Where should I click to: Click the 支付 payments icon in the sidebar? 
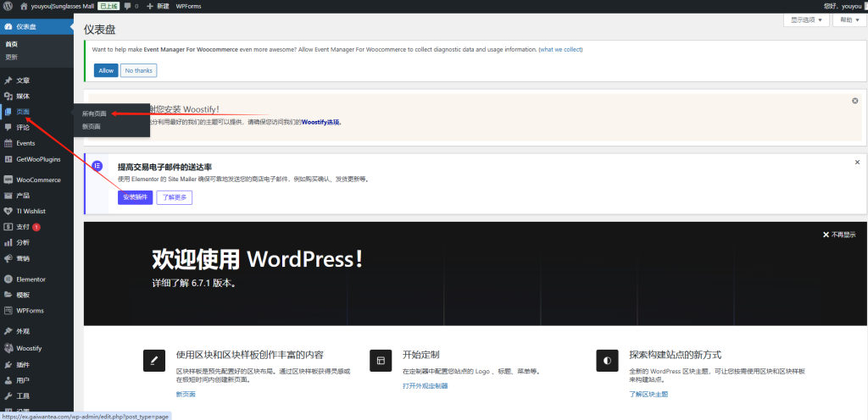[8, 227]
